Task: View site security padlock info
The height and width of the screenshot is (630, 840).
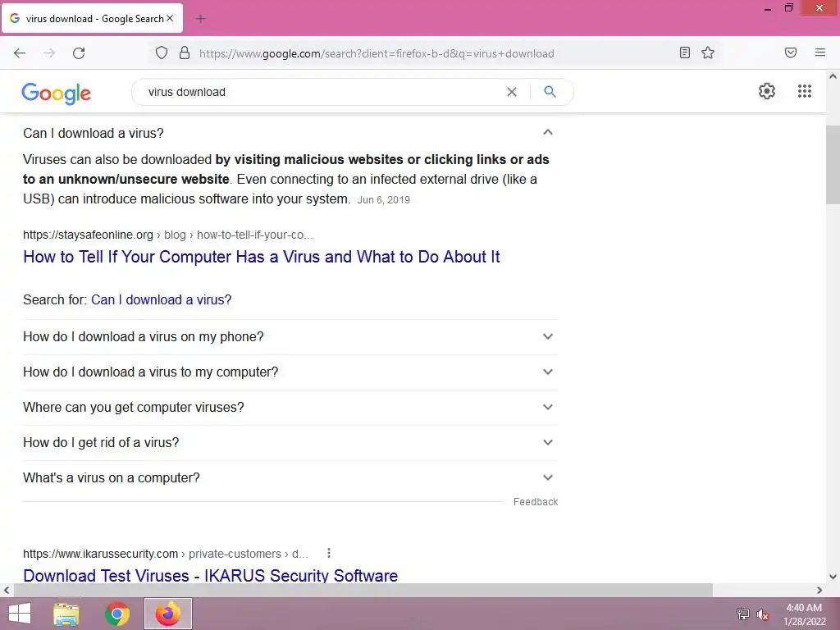Action: tap(185, 52)
